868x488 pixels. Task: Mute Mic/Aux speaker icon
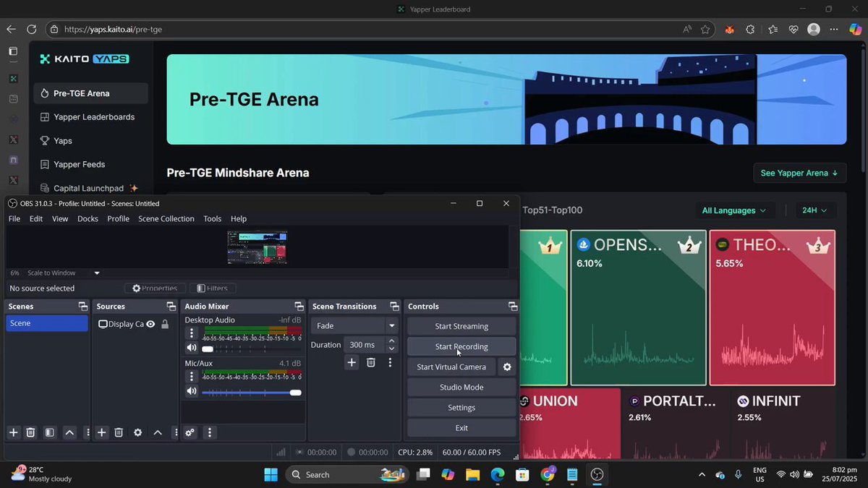pyautogui.click(x=192, y=392)
